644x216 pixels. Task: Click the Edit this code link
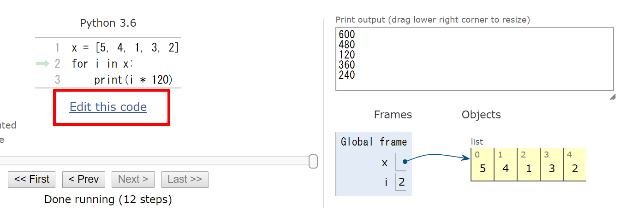pos(108,107)
